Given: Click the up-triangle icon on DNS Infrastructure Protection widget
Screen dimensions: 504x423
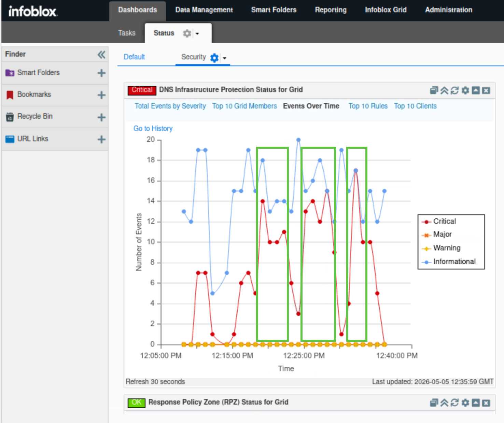Looking at the screenshot, I should [x=476, y=90].
